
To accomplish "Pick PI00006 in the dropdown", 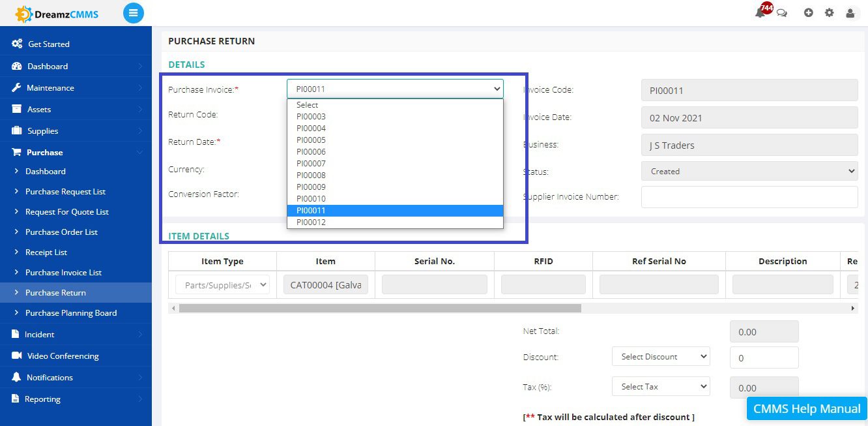I will (395, 151).
